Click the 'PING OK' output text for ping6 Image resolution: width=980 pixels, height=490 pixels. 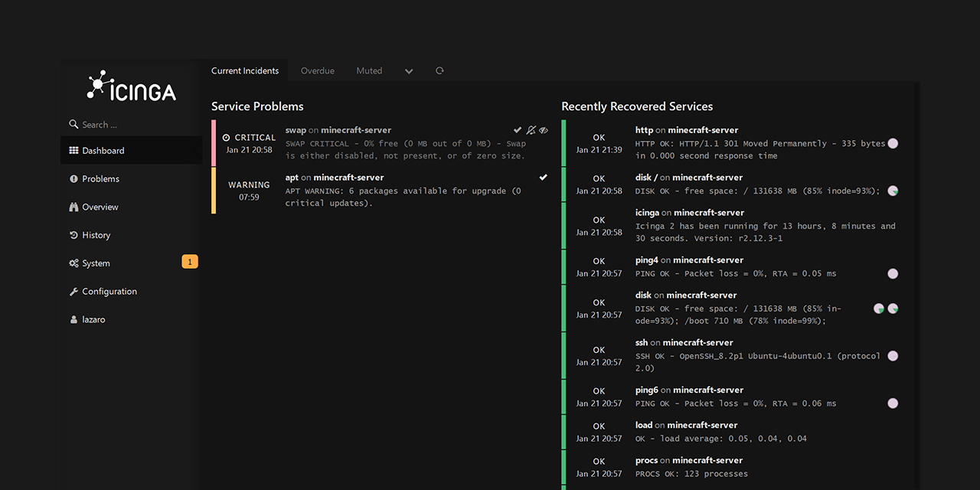point(736,403)
